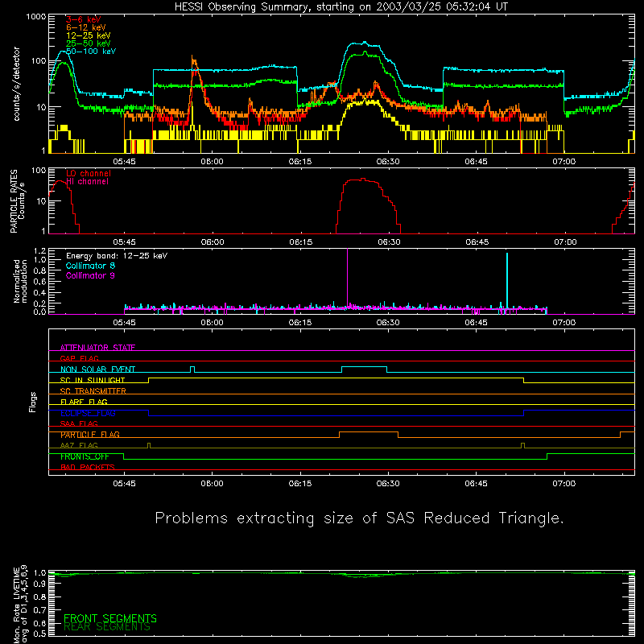Click the 06:15 time label under the top plot
This screenshot has width=644, height=644.
pyautogui.click(x=300, y=162)
